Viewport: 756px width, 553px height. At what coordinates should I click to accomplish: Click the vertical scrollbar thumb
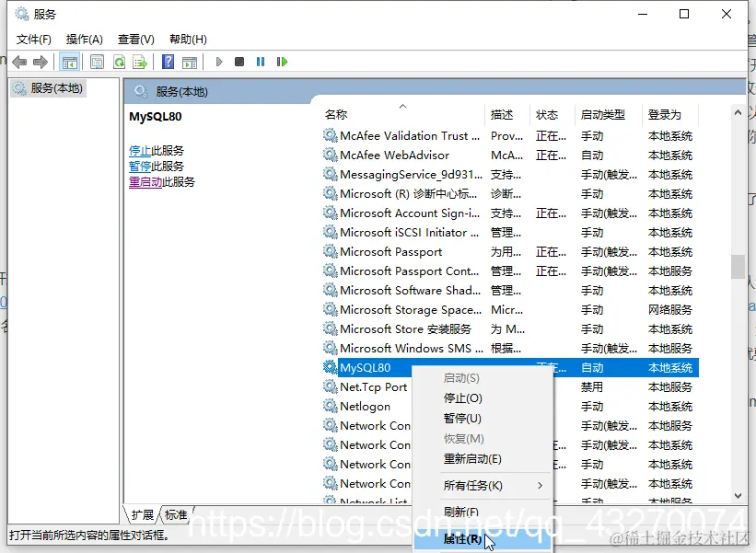click(x=738, y=267)
